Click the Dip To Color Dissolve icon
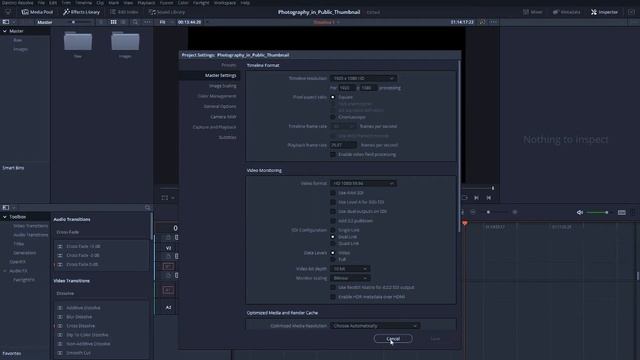 (60, 335)
